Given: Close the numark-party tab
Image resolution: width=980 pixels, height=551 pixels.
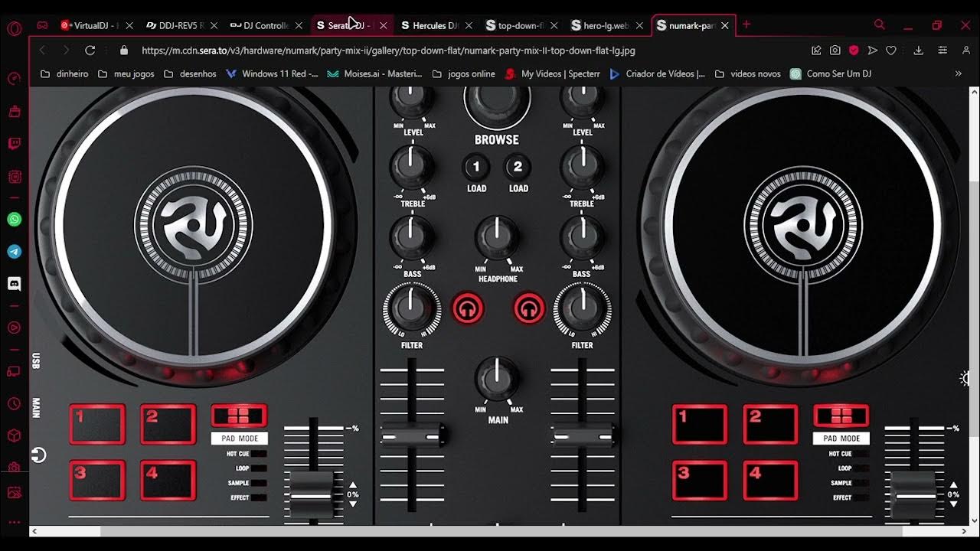Looking at the screenshot, I should [x=725, y=25].
